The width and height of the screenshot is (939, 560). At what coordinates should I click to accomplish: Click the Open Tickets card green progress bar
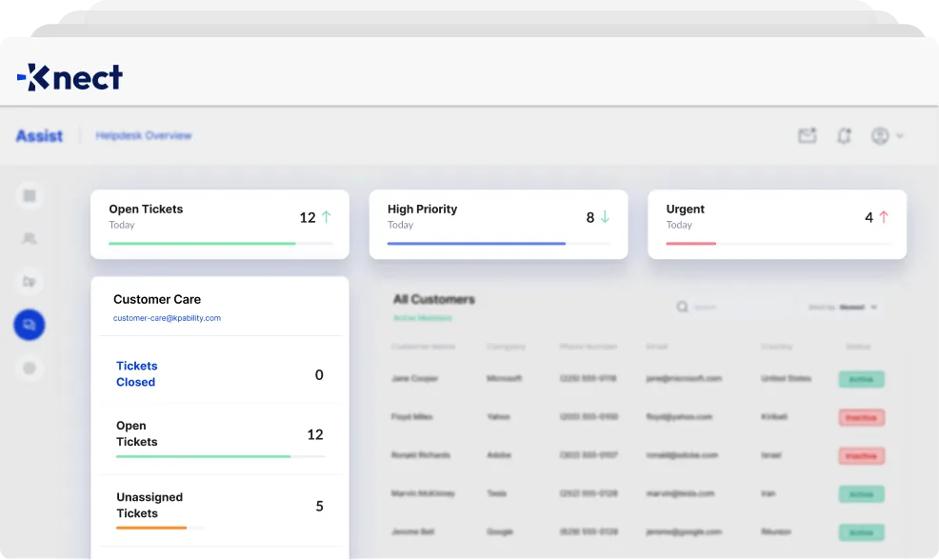pyautogui.click(x=202, y=244)
